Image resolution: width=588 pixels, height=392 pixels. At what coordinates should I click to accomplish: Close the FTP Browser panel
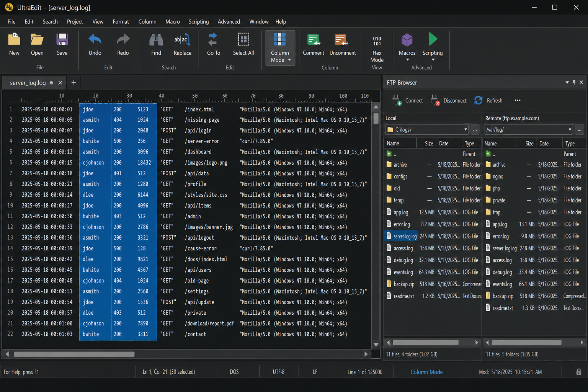pos(581,82)
